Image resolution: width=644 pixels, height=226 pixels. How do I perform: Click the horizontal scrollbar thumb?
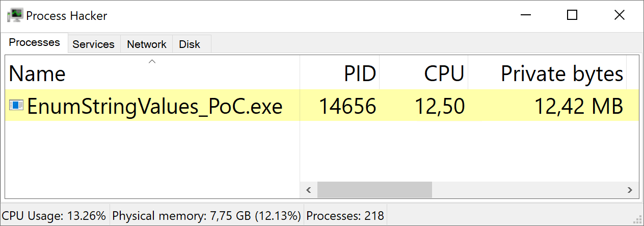pos(374,190)
